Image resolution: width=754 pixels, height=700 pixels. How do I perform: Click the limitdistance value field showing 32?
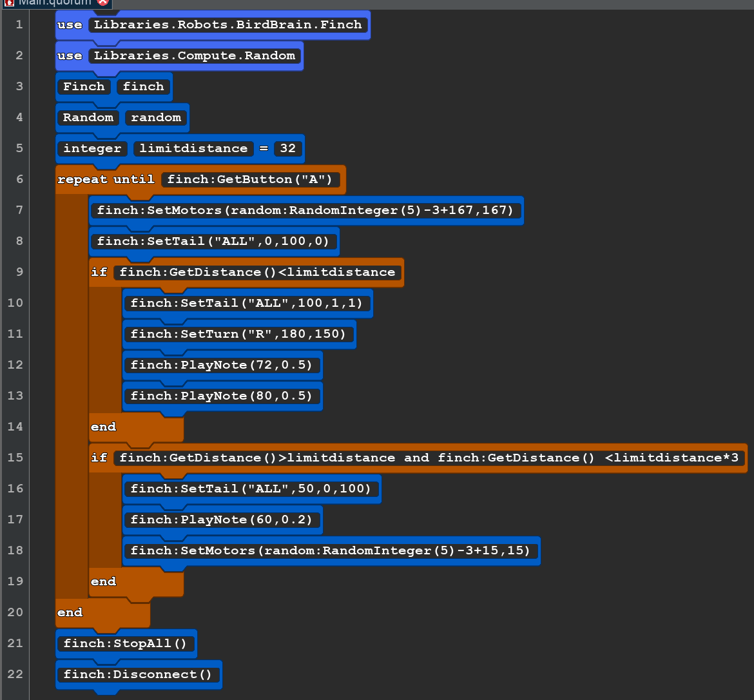pyautogui.click(x=287, y=149)
